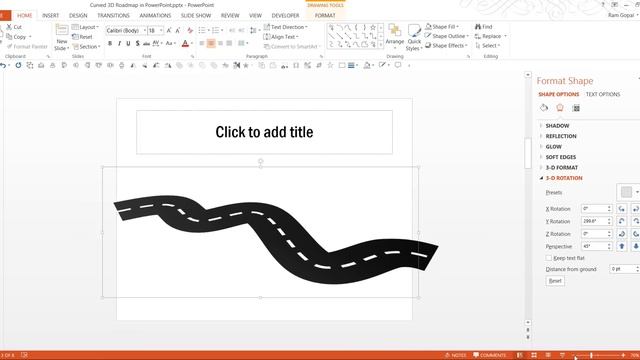Switch to the TRANSITIONS ribbon tab
Image resolution: width=640 pixels, height=360 pixels.
113,16
